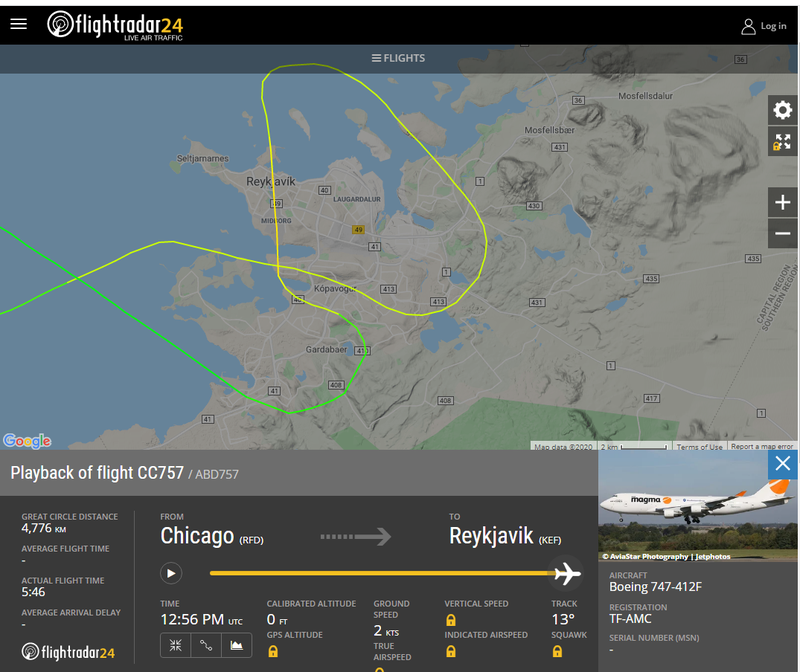Click Report a map error link

762,446
